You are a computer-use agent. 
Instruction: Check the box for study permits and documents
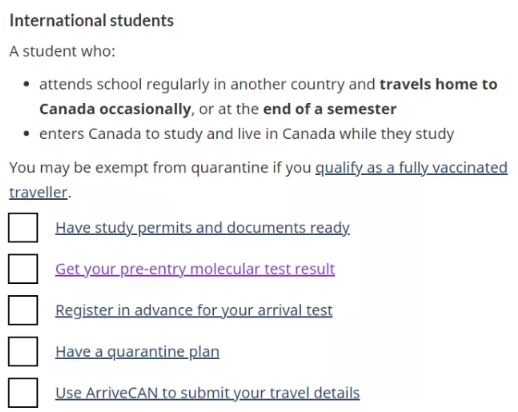pyautogui.click(x=23, y=228)
